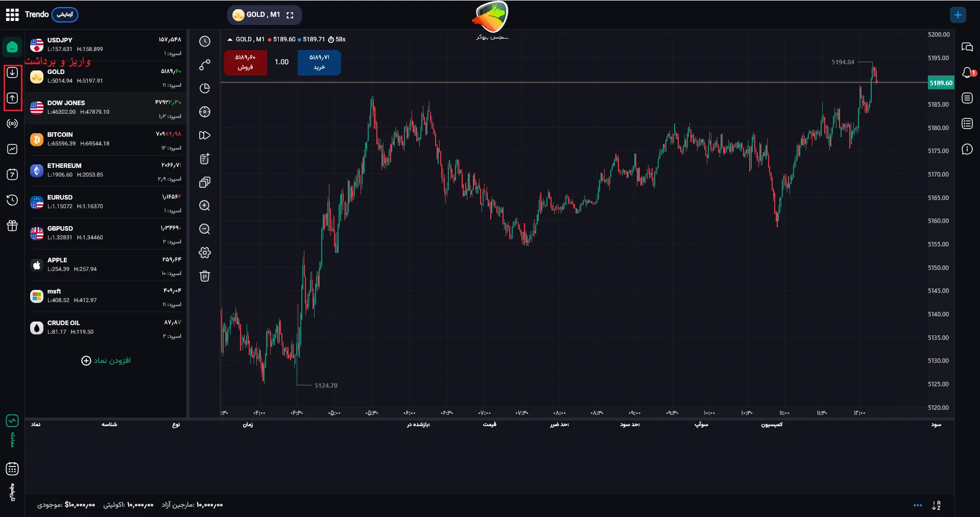Toggle fullscreen on the GOLD, M1 tab

pos(290,15)
